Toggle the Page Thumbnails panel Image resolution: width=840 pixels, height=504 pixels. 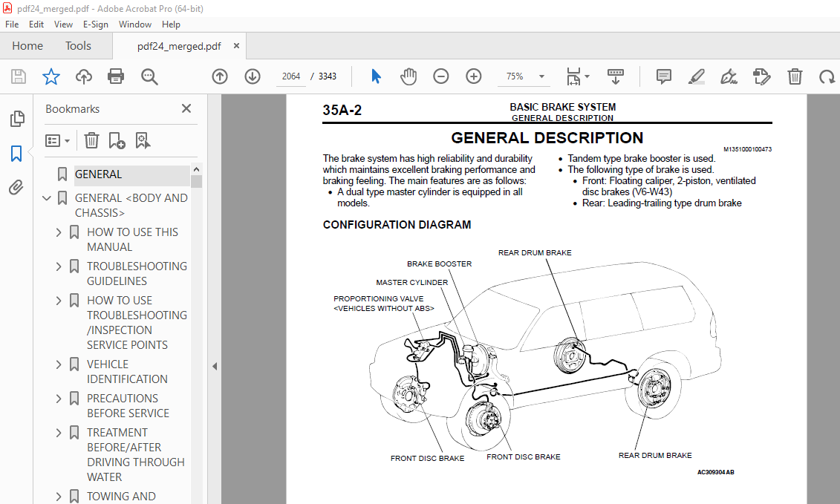click(16, 119)
